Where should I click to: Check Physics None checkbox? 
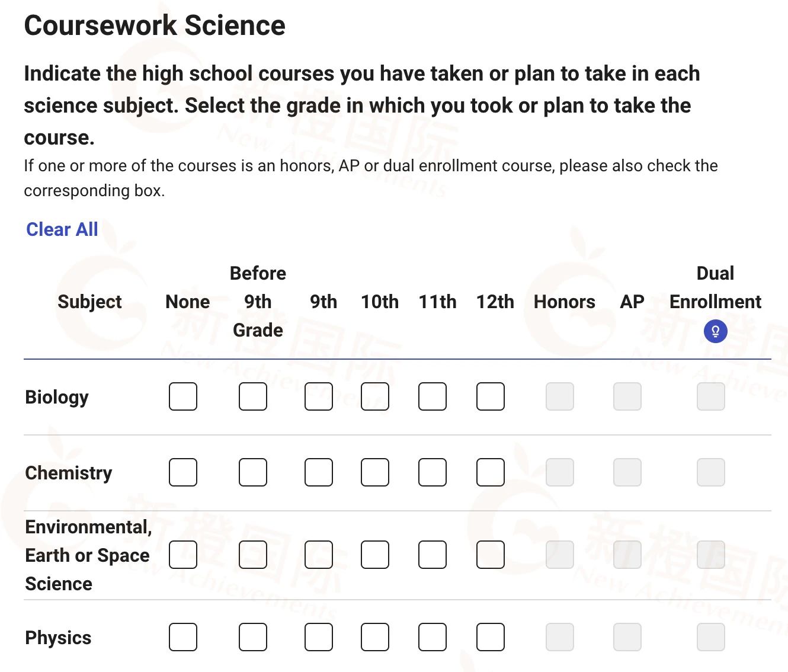pos(183,637)
